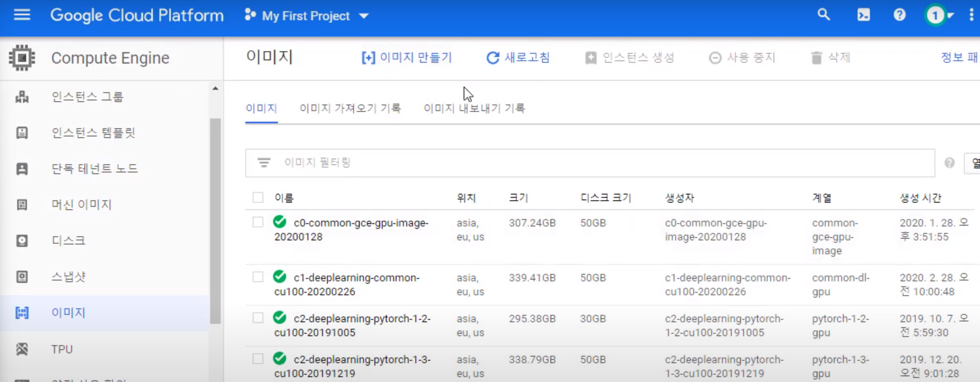Open 스냅샷 in sidebar
Screen dimensions: 980x382
[x=68, y=277]
